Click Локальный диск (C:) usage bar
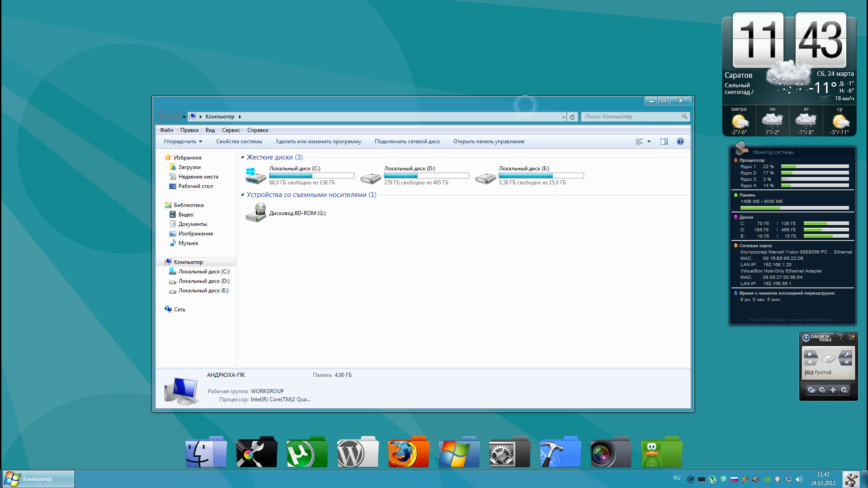Image resolution: width=868 pixels, height=488 pixels. (311, 176)
